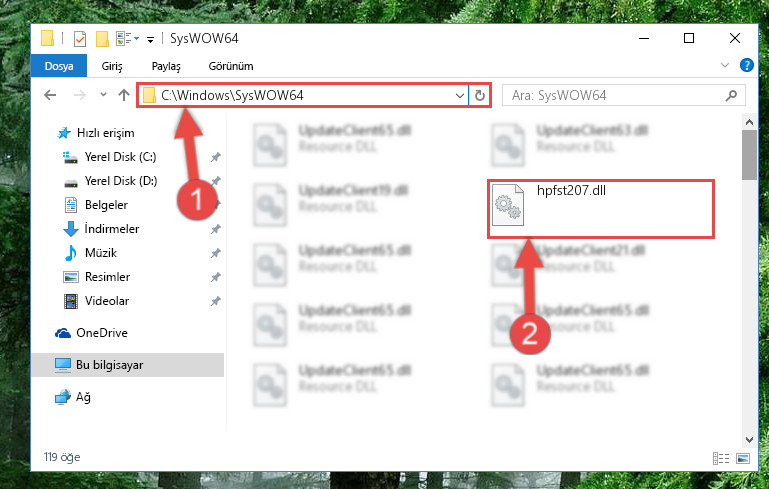
Task: Open OneDrive in navigation pane
Action: coord(102,333)
